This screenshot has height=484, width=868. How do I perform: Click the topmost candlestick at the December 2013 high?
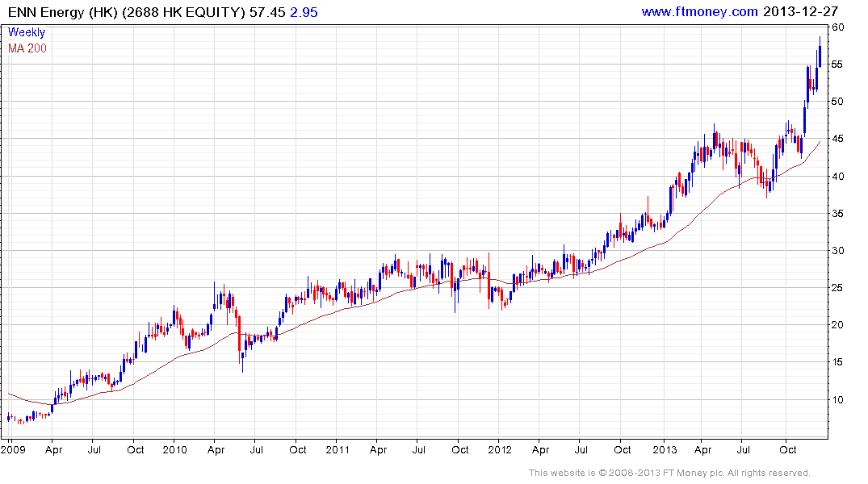pyautogui.click(x=820, y=52)
